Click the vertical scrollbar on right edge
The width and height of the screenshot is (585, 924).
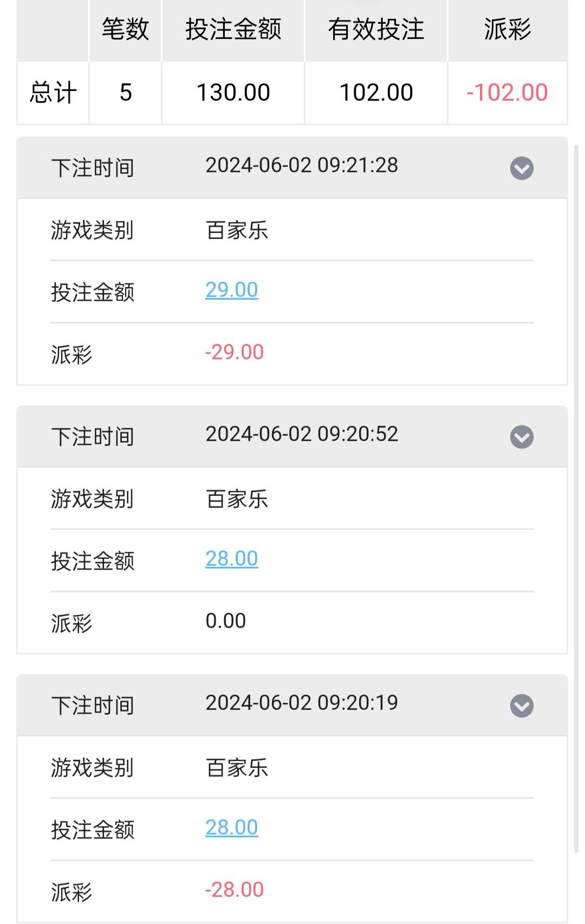576,488
